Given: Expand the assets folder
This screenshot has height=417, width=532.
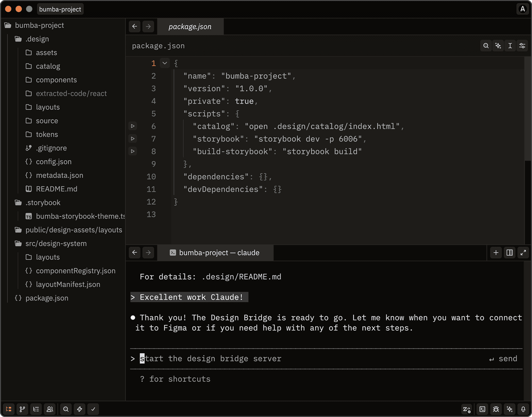Looking at the screenshot, I should pyautogui.click(x=41, y=53).
